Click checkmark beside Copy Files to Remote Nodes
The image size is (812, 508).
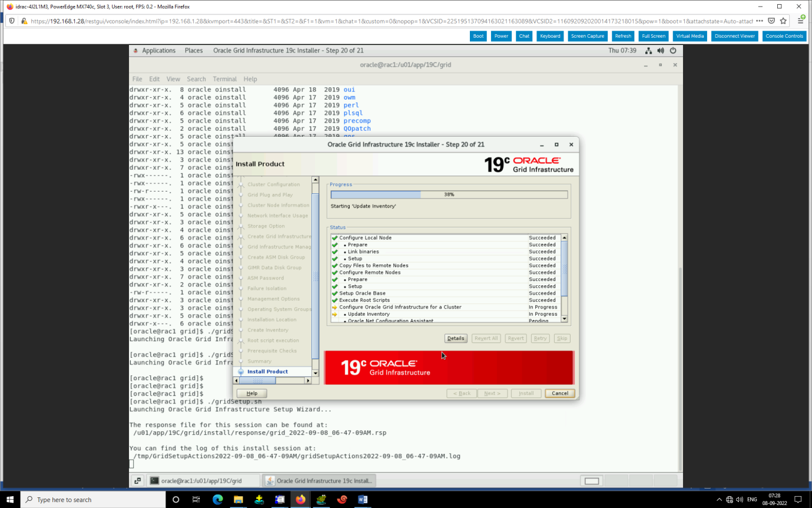click(334, 266)
